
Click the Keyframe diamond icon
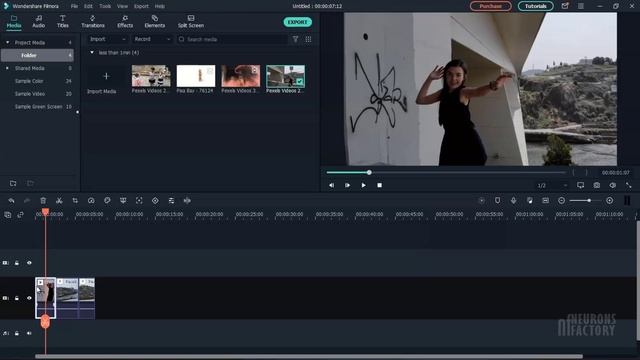tap(155, 200)
